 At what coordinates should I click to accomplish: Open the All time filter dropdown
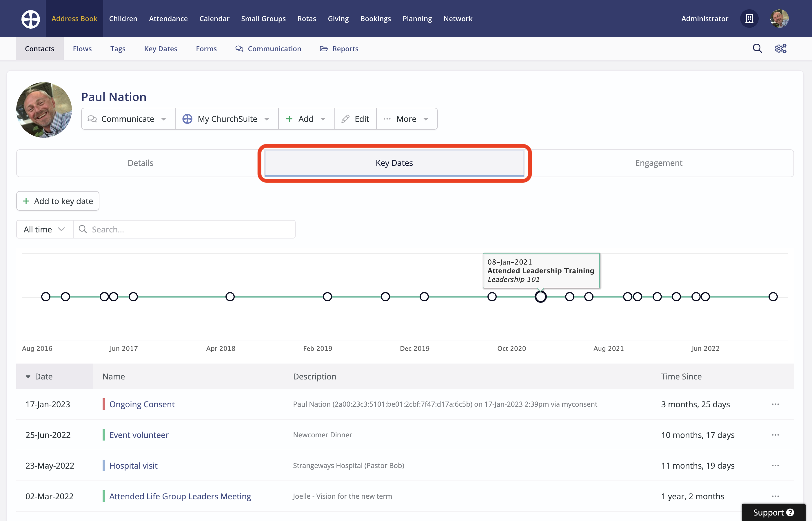pyautogui.click(x=44, y=229)
